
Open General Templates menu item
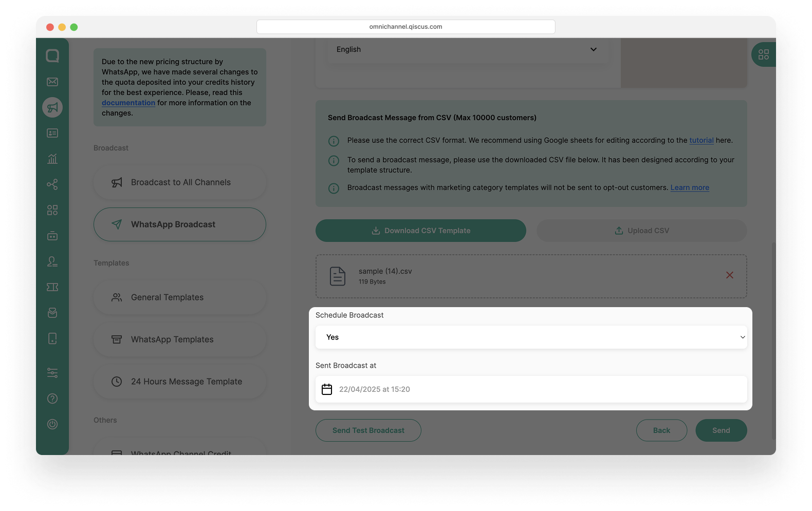pyautogui.click(x=180, y=297)
